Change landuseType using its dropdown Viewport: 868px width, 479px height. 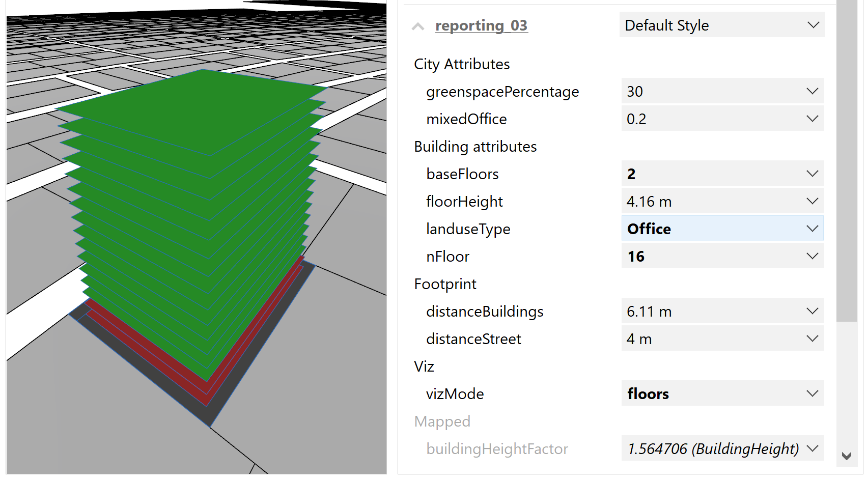tap(811, 229)
